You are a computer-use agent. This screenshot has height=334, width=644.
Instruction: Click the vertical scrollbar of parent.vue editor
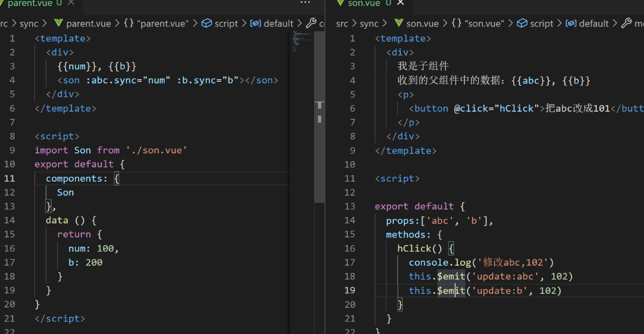pos(320,117)
